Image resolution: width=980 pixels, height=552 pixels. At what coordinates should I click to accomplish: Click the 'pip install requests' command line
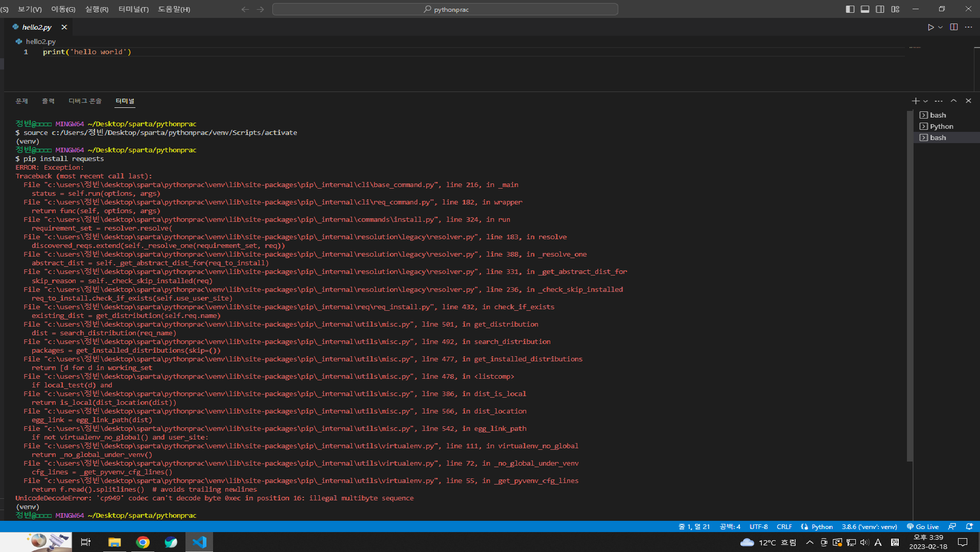(x=60, y=159)
